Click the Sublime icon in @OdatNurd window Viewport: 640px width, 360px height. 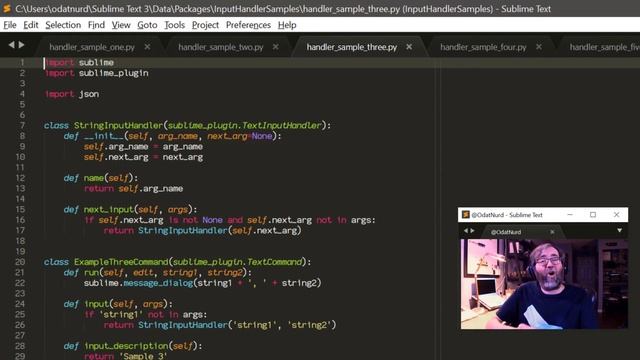465,214
